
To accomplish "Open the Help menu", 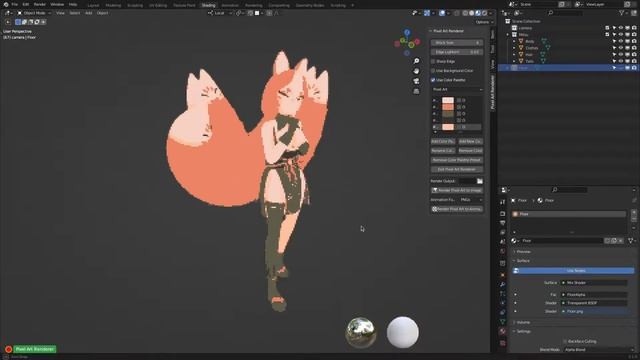I will (x=73, y=4).
